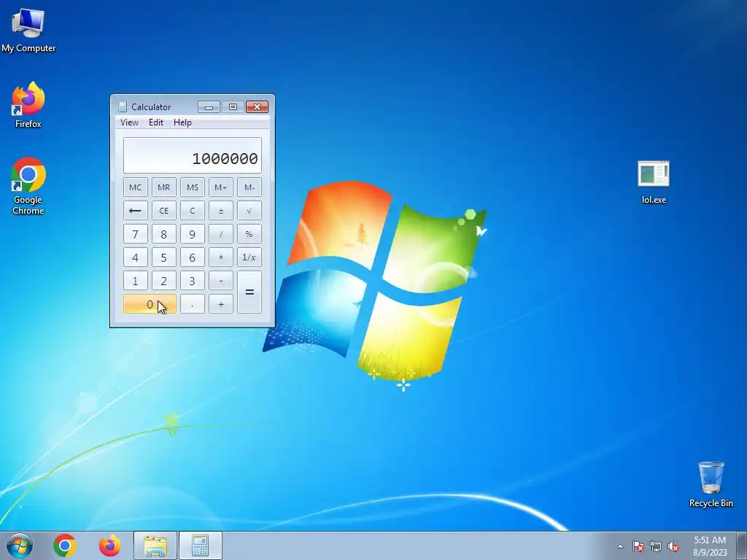Screen dimensions: 747x560
Task: Click the multiply asterisk button
Action: click(x=221, y=257)
